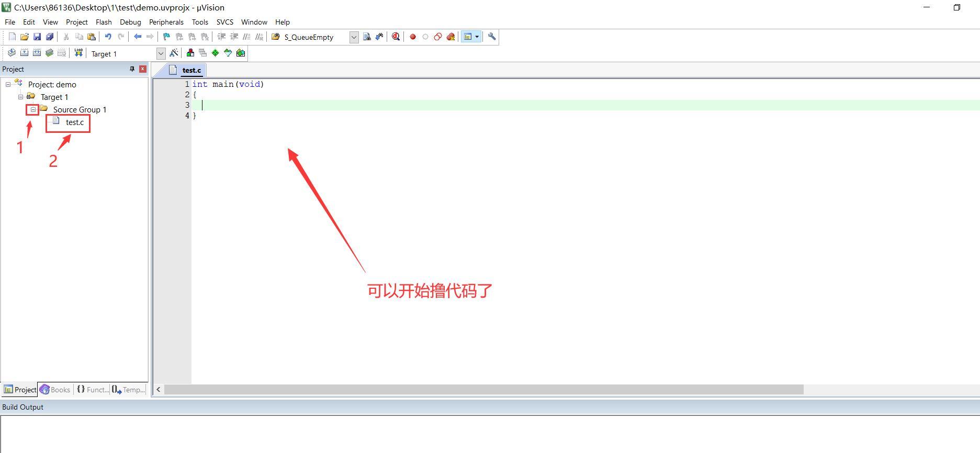Toggle the Project panel pin

[x=132, y=69]
